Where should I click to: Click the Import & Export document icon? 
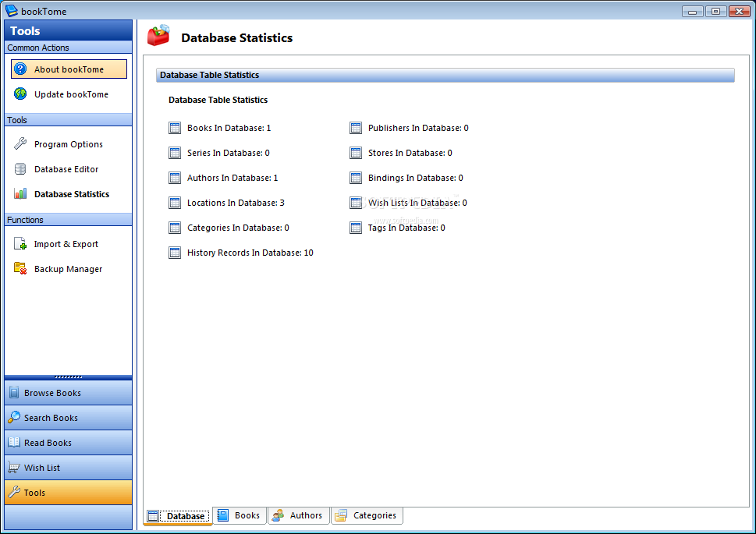(x=20, y=243)
